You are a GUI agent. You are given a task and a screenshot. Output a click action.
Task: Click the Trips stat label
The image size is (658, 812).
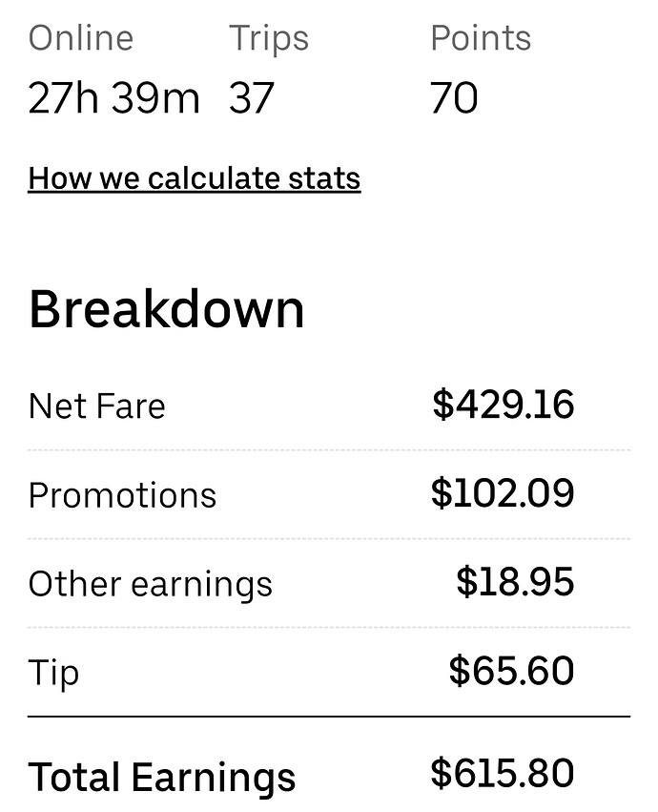(269, 38)
